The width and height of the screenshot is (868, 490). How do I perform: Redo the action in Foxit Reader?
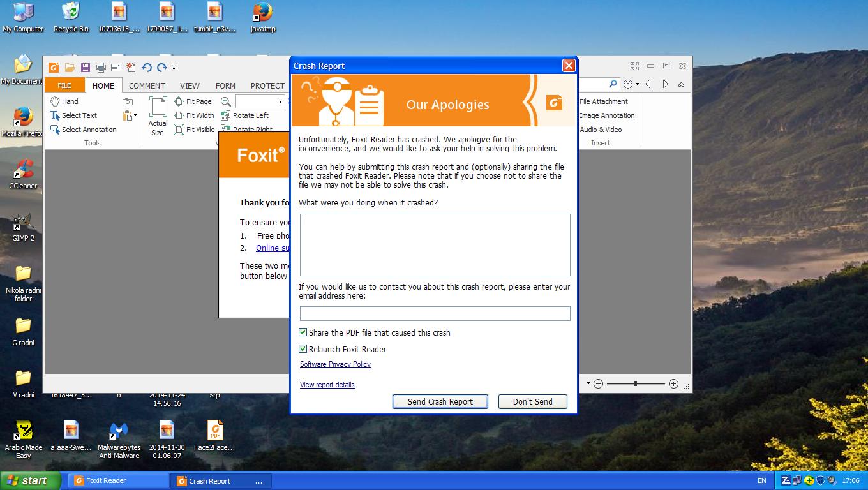click(x=162, y=67)
